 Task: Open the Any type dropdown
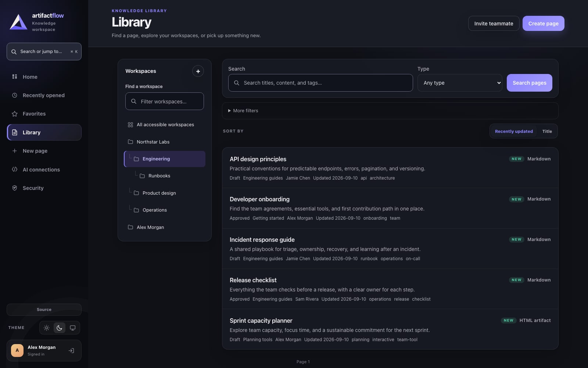(460, 83)
